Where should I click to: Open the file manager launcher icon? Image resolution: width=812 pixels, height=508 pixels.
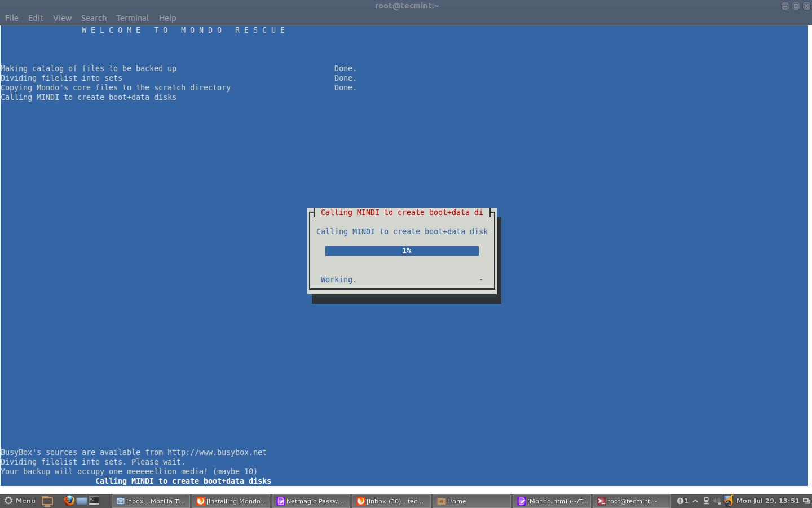click(x=82, y=501)
